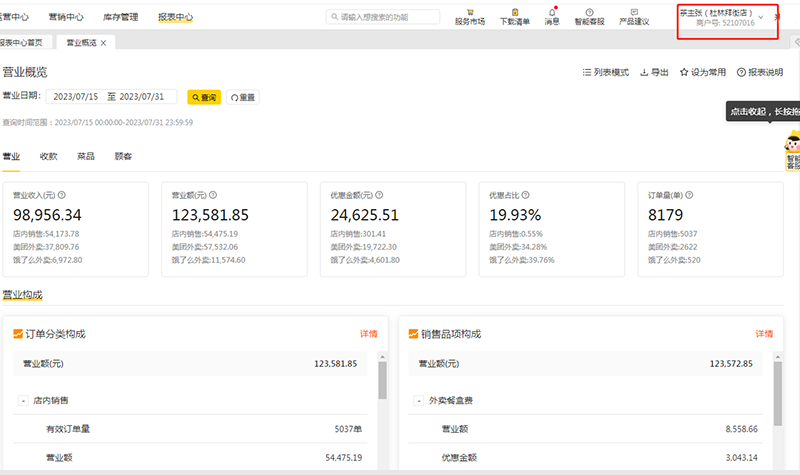Select the 顾客 sub-tab

[x=123, y=156]
